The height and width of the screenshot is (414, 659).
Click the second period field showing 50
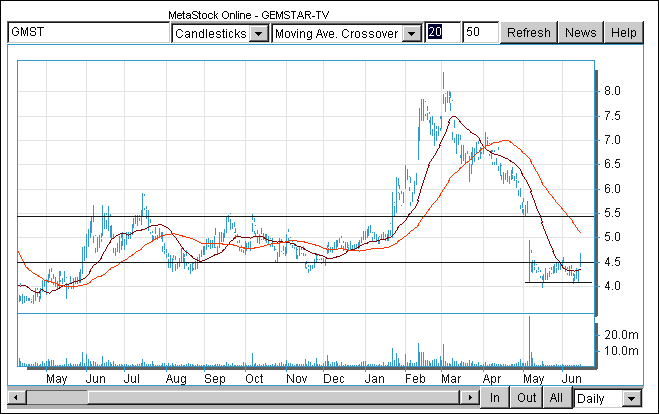tap(480, 32)
